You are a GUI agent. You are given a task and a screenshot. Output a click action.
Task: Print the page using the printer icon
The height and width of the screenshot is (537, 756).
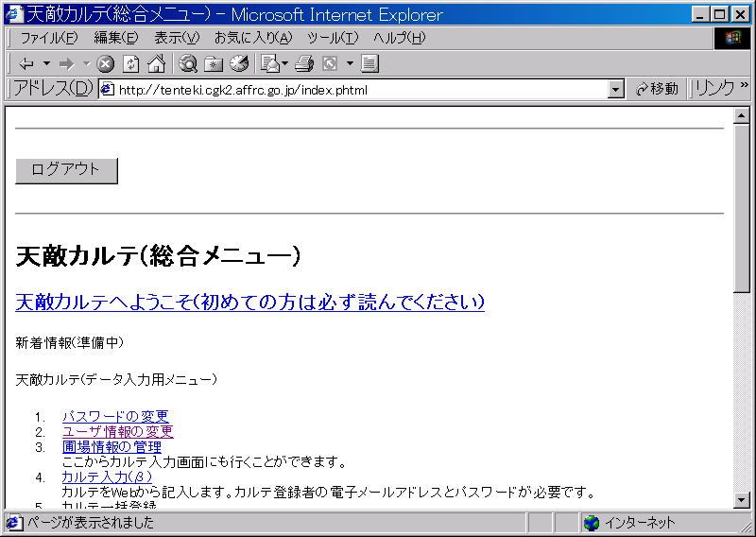(303, 64)
